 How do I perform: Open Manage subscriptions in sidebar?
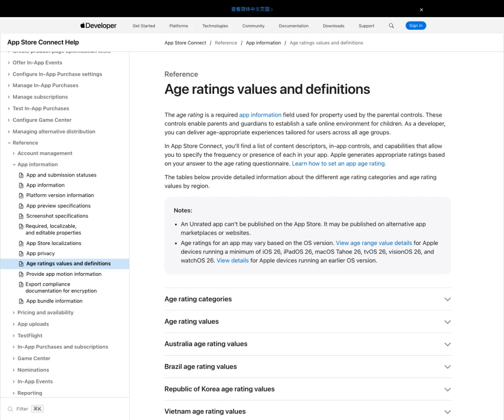click(x=40, y=97)
